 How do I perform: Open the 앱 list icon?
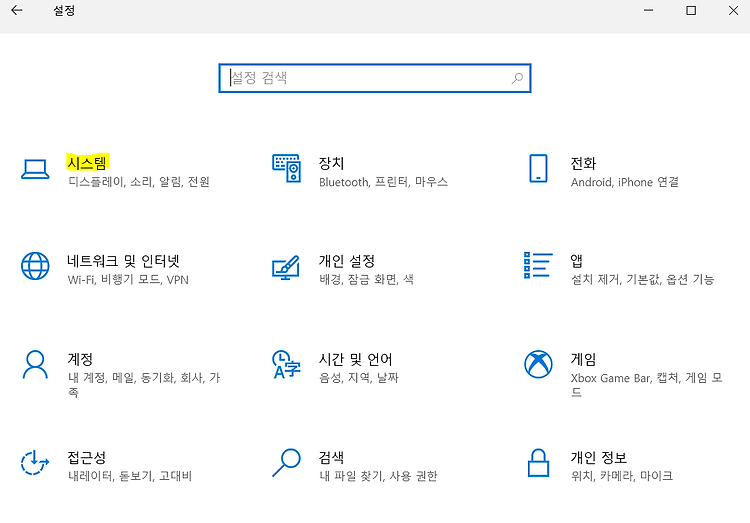click(538, 265)
